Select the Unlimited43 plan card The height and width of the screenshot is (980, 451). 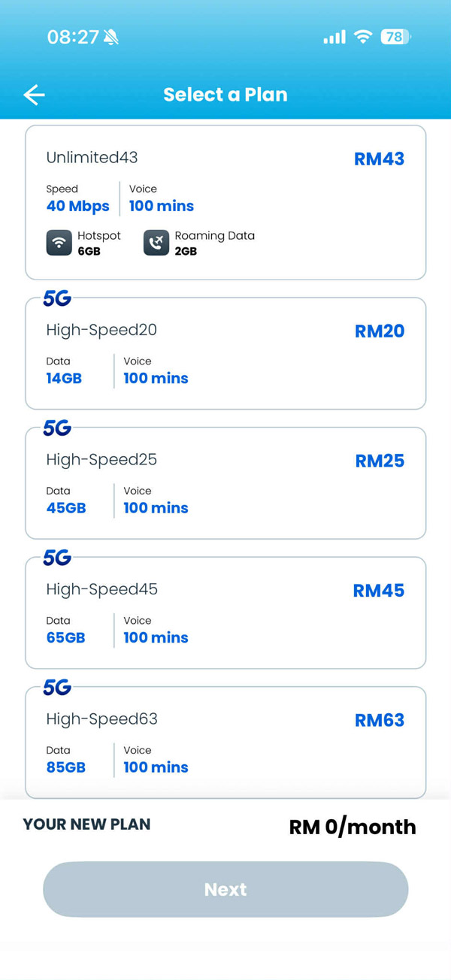[x=225, y=203]
